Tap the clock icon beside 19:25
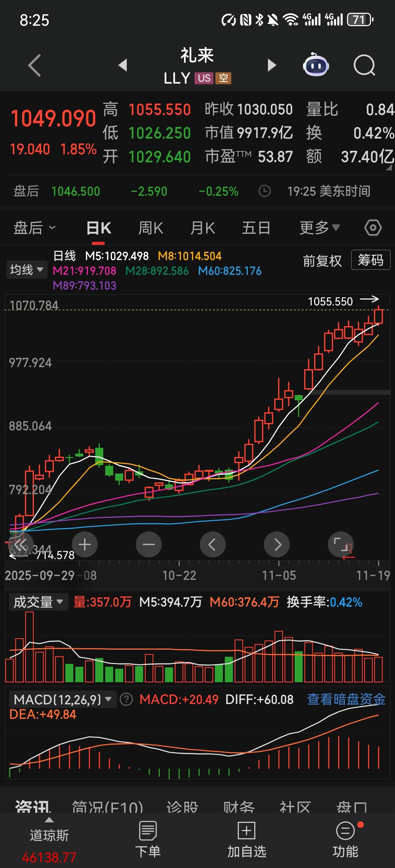Screen dimensions: 395x868 pyautogui.click(x=265, y=191)
